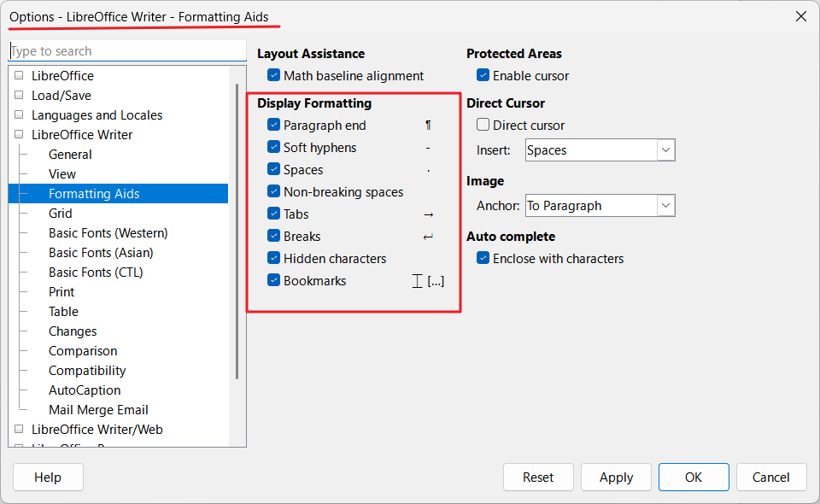Apply the current settings
Screen dimensions: 820x504
(616, 478)
